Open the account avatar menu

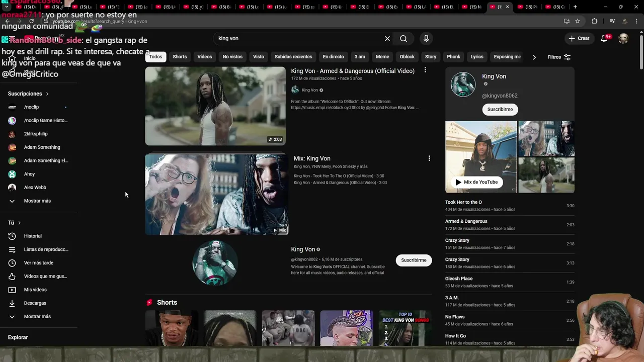pos(623,38)
